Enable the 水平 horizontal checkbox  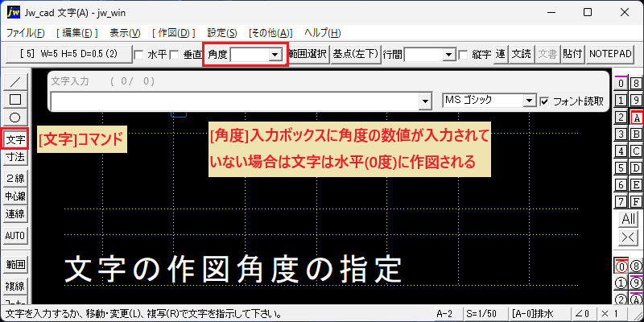click(x=139, y=55)
